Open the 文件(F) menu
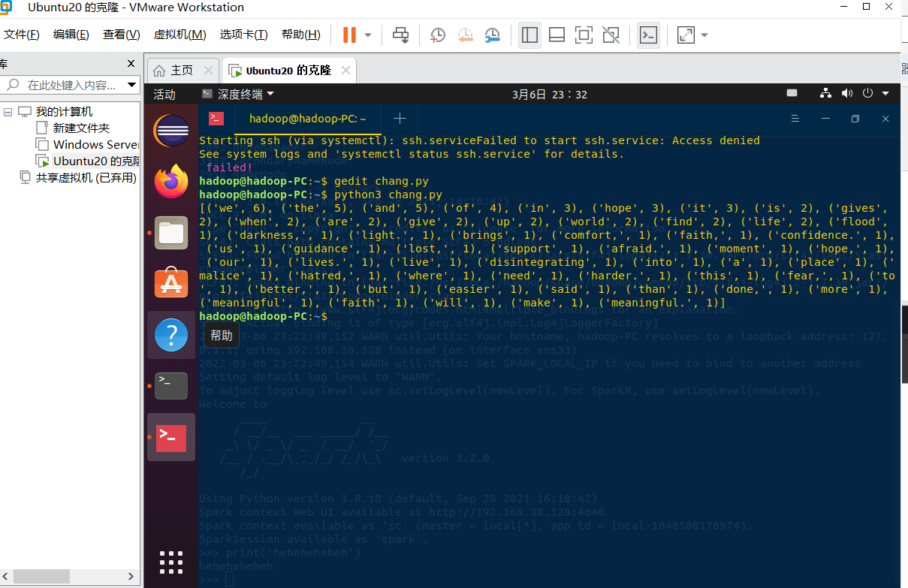Image resolution: width=908 pixels, height=588 pixels. (x=22, y=35)
